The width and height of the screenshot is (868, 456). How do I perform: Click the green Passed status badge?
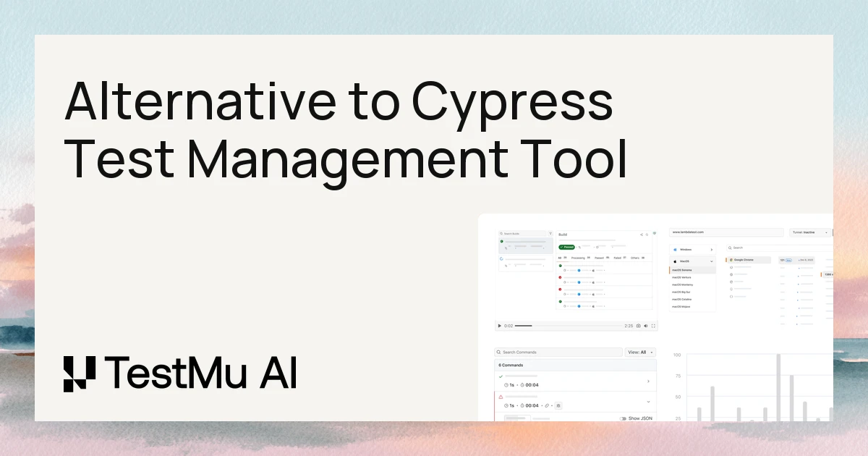(x=566, y=247)
